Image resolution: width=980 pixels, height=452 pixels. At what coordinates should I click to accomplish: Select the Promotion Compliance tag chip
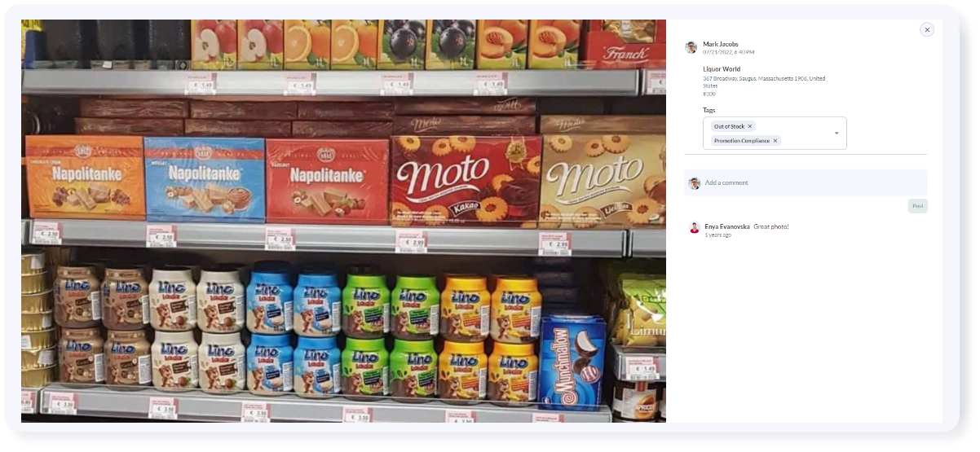746,141
